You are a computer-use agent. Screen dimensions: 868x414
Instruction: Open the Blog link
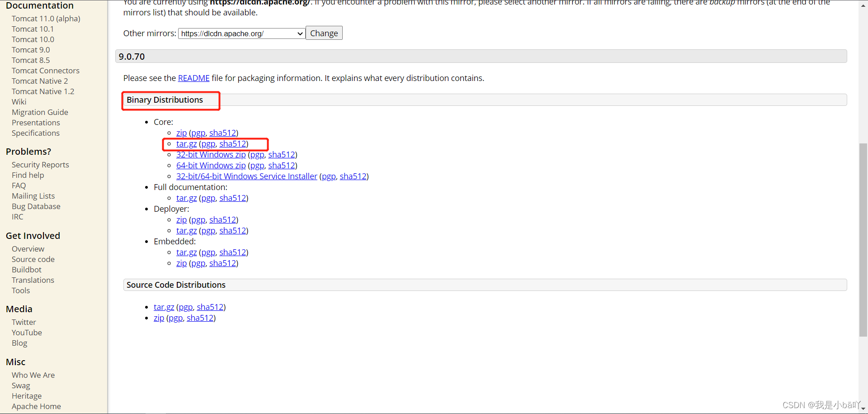coord(19,343)
